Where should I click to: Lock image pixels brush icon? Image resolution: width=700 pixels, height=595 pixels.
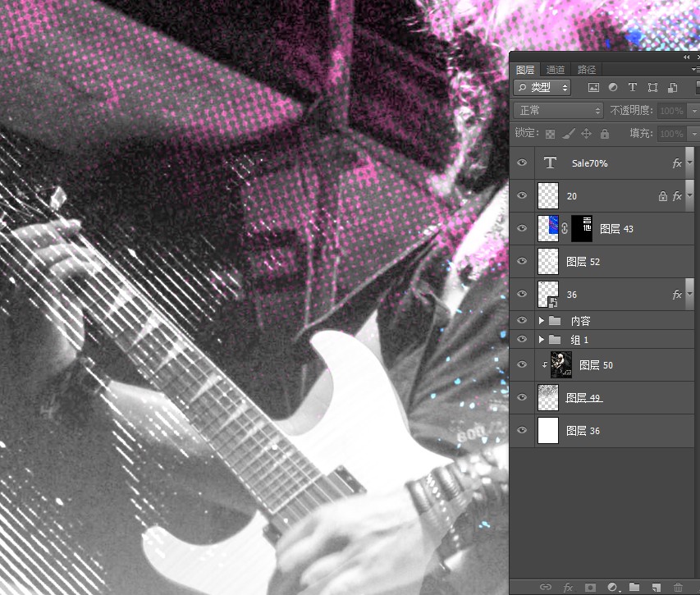pyautogui.click(x=569, y=134)
